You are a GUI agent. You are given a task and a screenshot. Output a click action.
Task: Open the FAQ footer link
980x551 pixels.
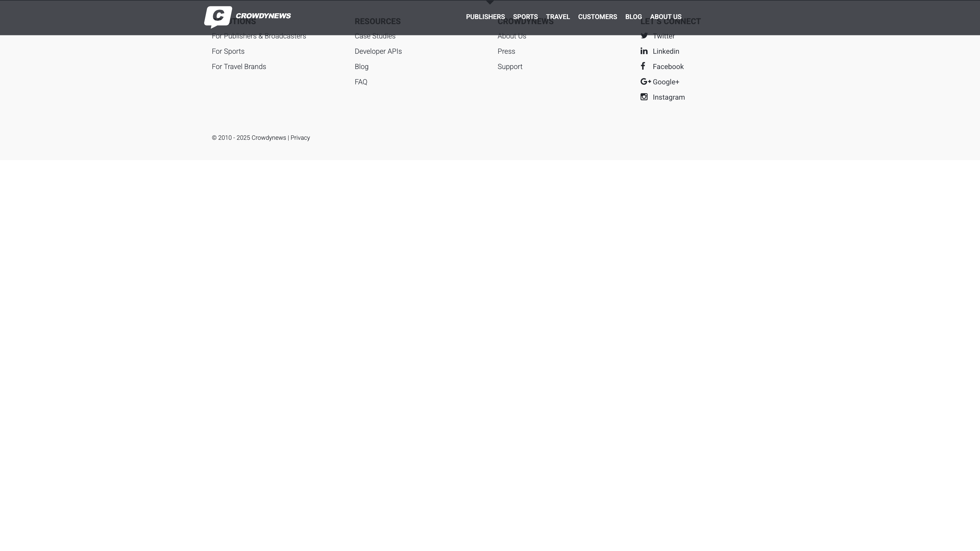pyautogui.click(x=361, y=82)
